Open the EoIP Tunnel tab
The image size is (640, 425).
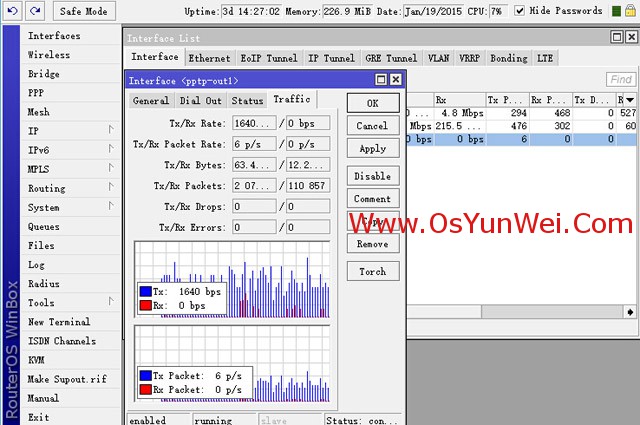point(268,58)
